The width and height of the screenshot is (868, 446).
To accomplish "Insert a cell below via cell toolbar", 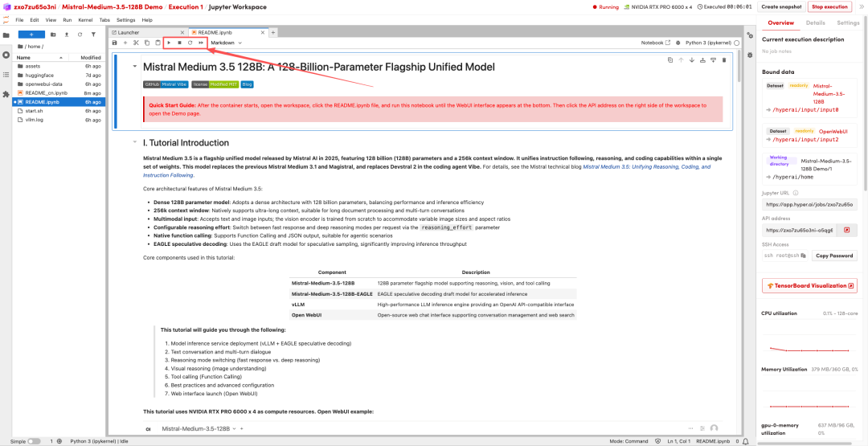I will tap(713, 59).
